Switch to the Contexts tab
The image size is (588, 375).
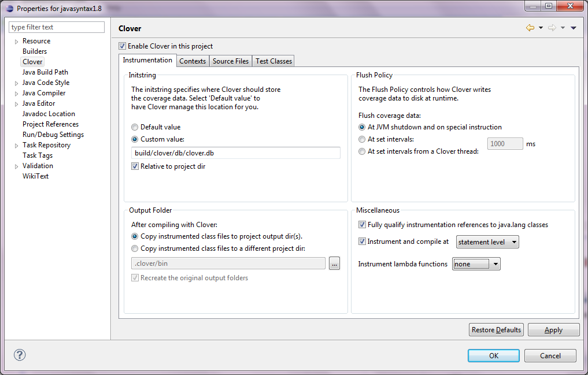193,61
